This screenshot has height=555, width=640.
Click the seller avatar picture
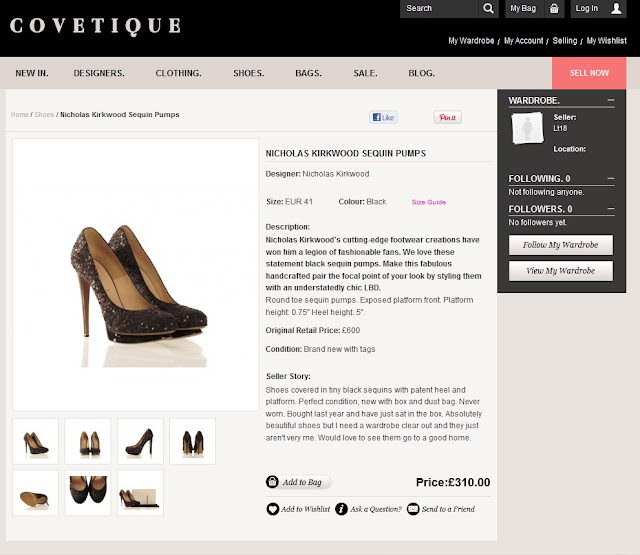[x=527, y=128]
